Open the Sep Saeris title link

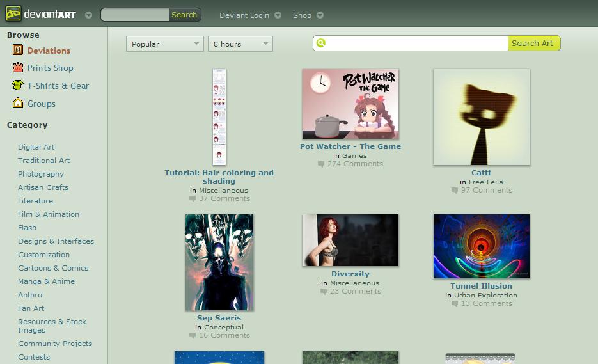click(x=219, y=318)
